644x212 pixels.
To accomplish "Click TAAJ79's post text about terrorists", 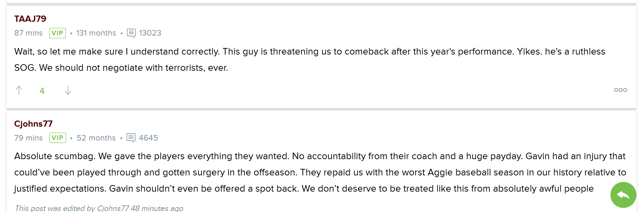I will (x=309, y=59).
